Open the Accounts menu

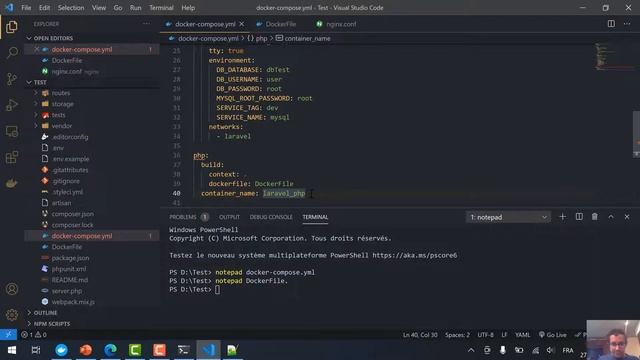tap(12, 289)
